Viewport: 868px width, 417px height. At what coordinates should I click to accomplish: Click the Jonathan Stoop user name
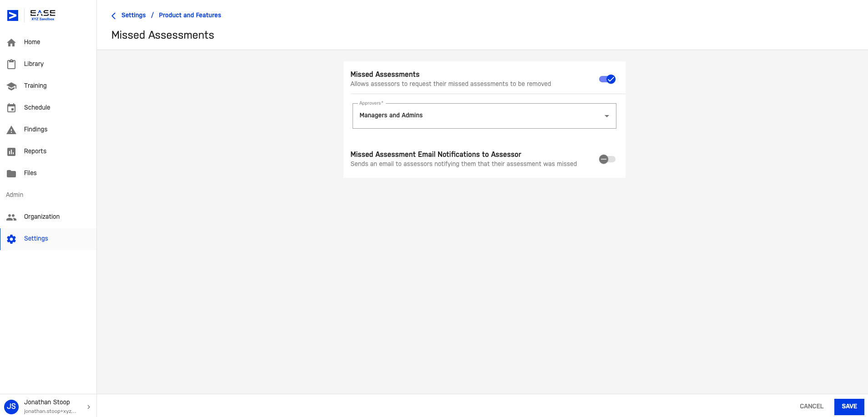click(47, 402)
